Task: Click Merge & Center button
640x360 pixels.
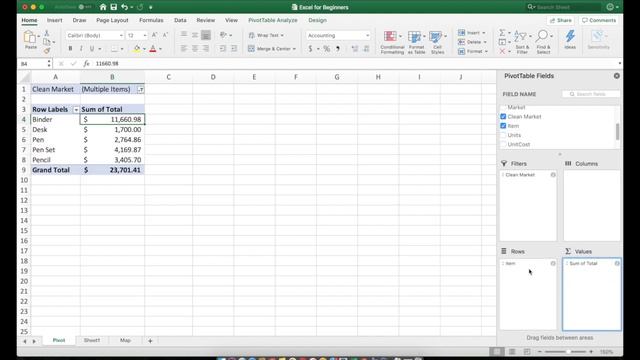Action: 272,49
